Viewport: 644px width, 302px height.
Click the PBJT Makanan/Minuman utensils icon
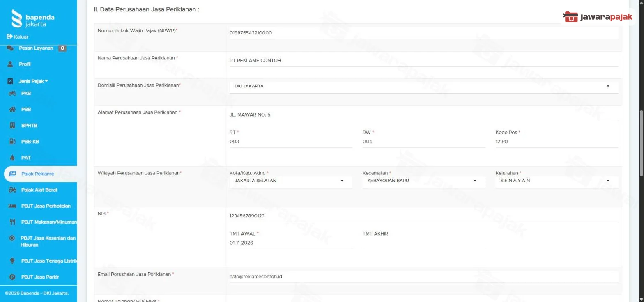(12, 222)
